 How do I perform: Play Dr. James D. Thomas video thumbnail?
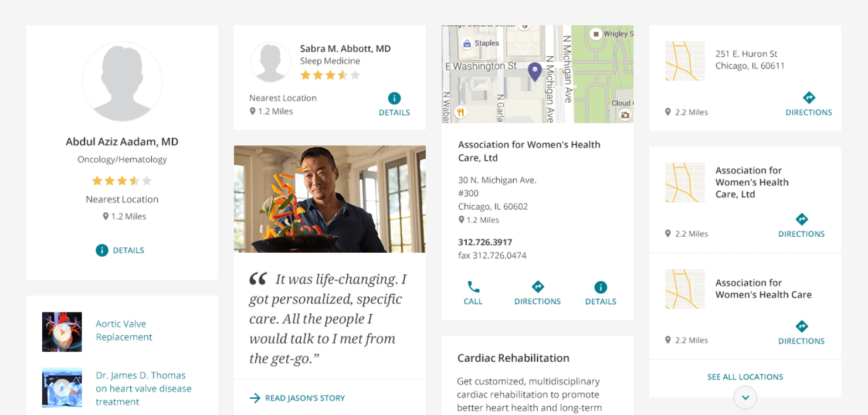[62, 387]
